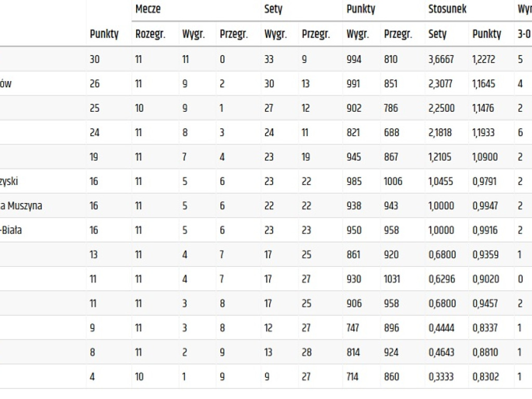Click the Muszyna team name row
Image resolution: width=532 pixels, height=399 pixels.
21,206
